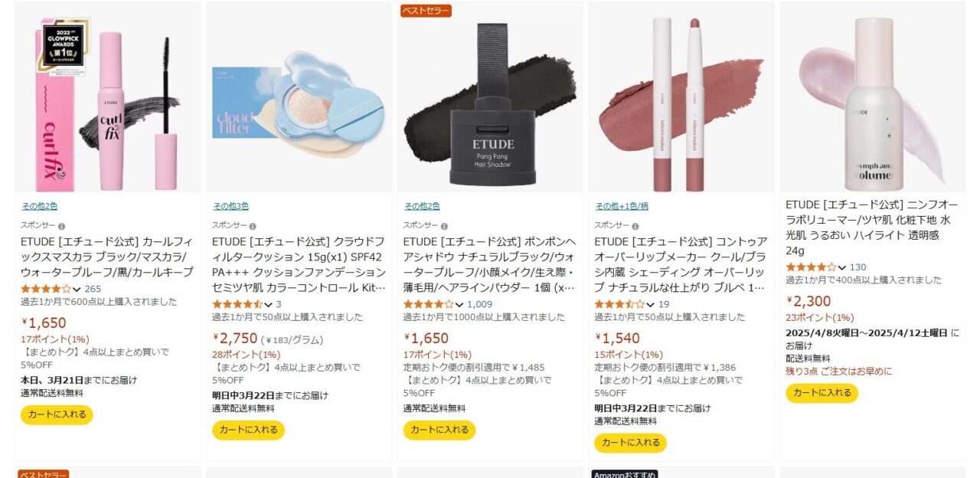Click sponsor info icon on Contour lip maker
Screen dimensions: 980x478
coord(636,226)
